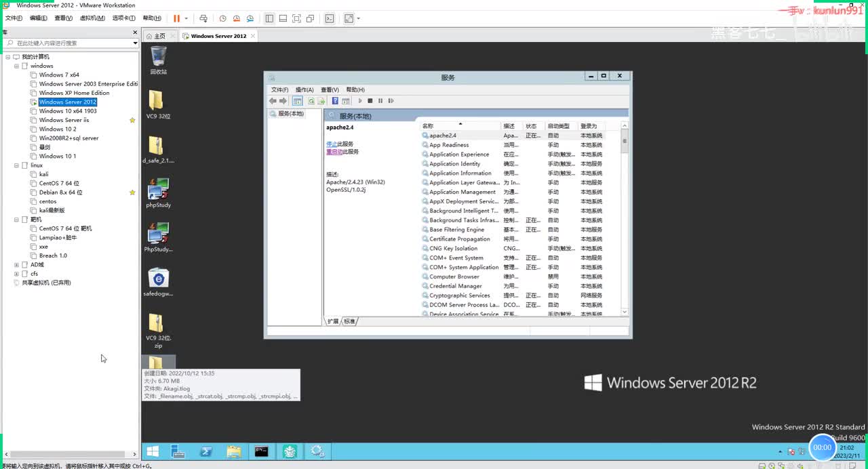Viewport: 868px width, 469px height.
Task: Switch to the 标准 tab in Services
Action: point(349,321)
